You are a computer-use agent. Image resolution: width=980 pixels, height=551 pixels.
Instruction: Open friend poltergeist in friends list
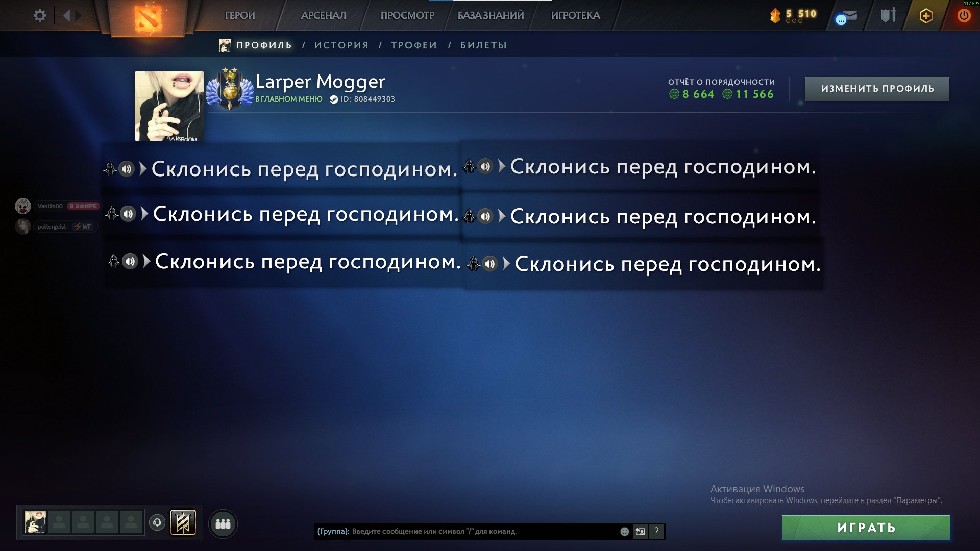click(x=52, y=227)
